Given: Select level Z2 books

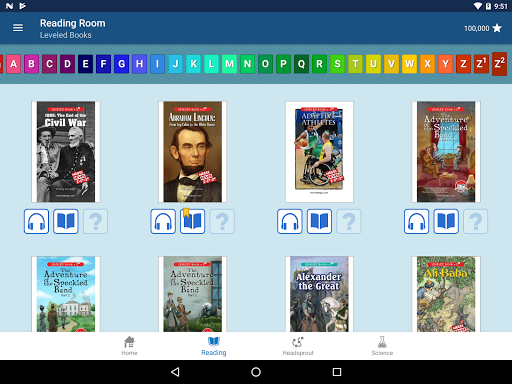Looking at the screenshot, I should [x=499, y=64].
